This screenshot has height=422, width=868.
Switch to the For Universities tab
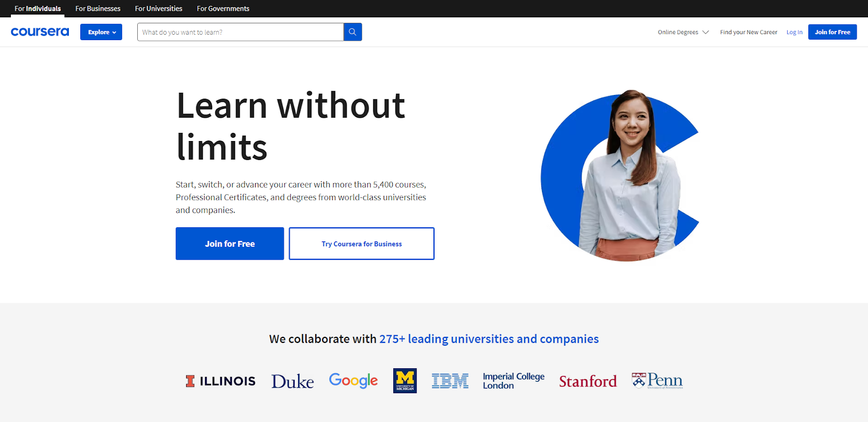[158, 9]
